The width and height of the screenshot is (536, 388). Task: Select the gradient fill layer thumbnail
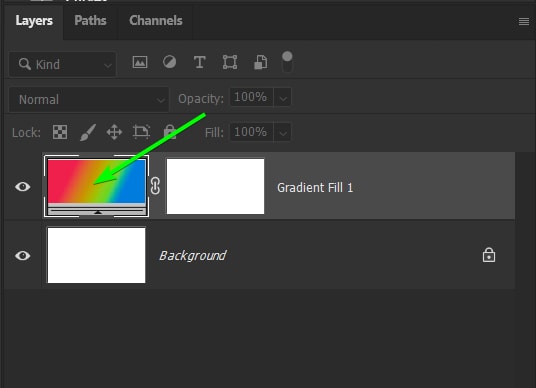(x=96, y=186)
